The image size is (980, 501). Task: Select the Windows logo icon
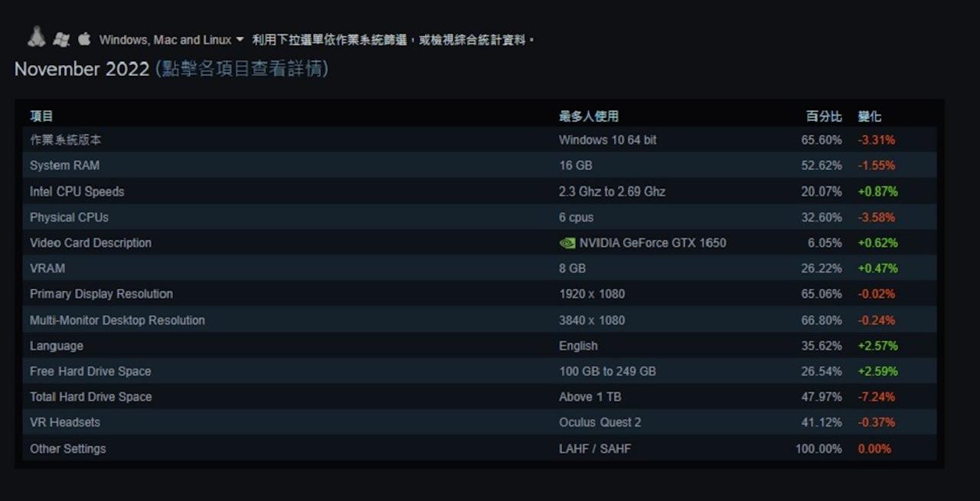coord(61,37)
